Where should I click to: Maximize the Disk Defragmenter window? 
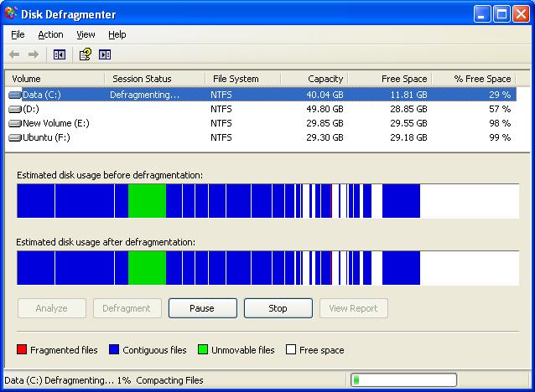[501, 14]
